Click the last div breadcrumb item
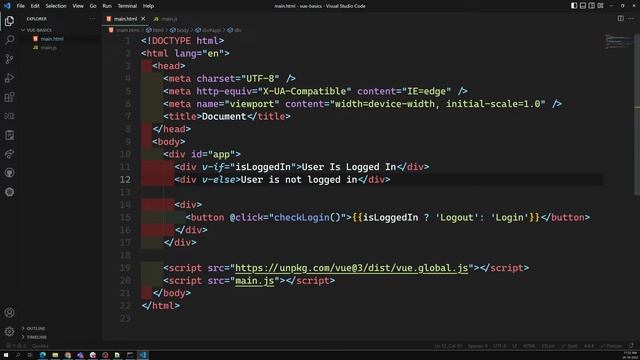This screenshot has height=360, width=640. coord(235,30)
